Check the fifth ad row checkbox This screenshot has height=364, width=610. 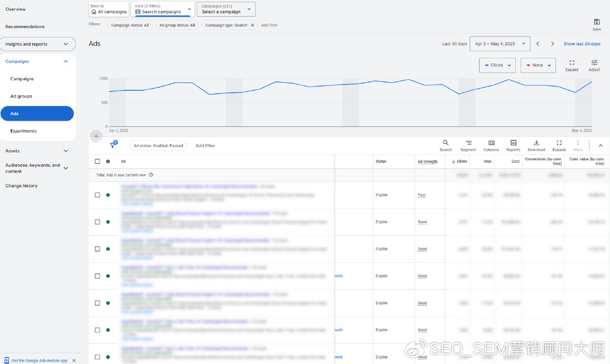(98, 303)
